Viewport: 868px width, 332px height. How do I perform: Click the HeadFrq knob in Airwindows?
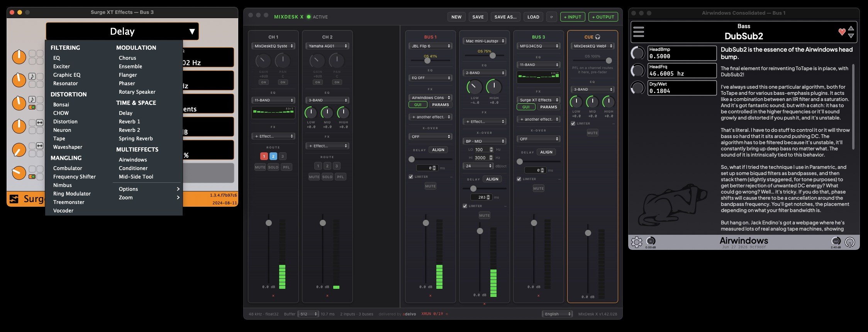(x=637, y=70)
